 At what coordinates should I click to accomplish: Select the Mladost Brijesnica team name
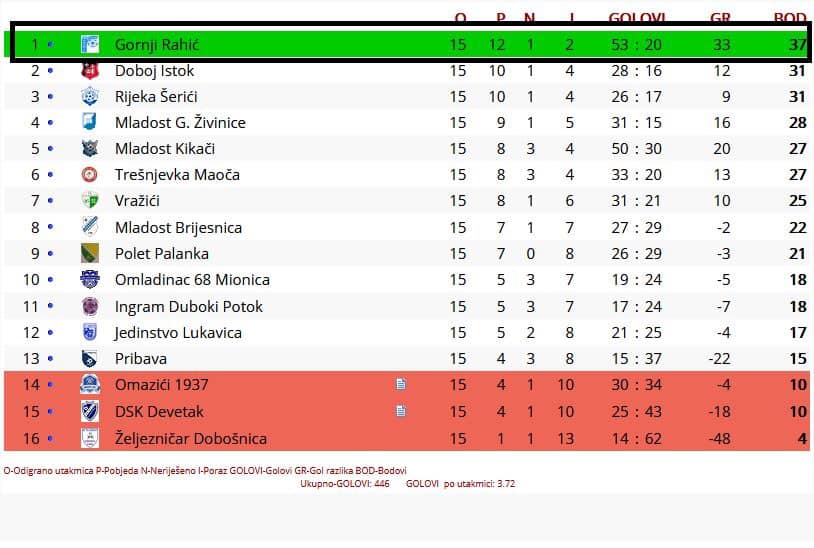coord(178,227)
